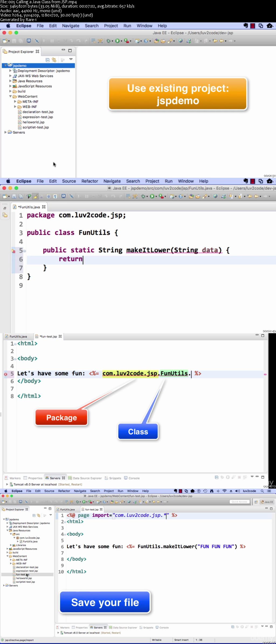Open Navigate menu in first frame's menu bar
The height and width of the screenshot is (644, 276).
pos(71,26)
